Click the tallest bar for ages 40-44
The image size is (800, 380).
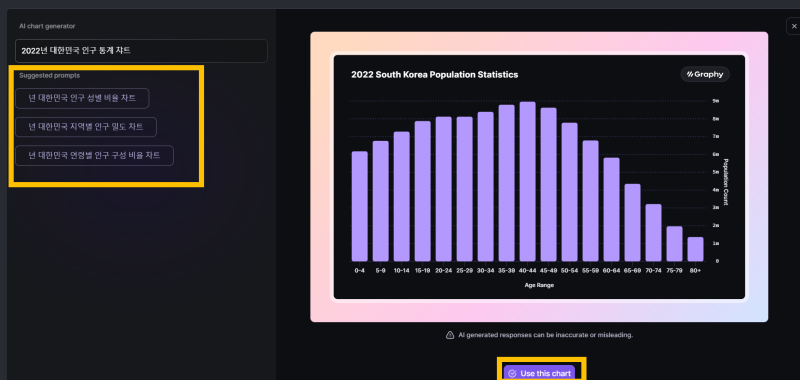tap(528, 182)
